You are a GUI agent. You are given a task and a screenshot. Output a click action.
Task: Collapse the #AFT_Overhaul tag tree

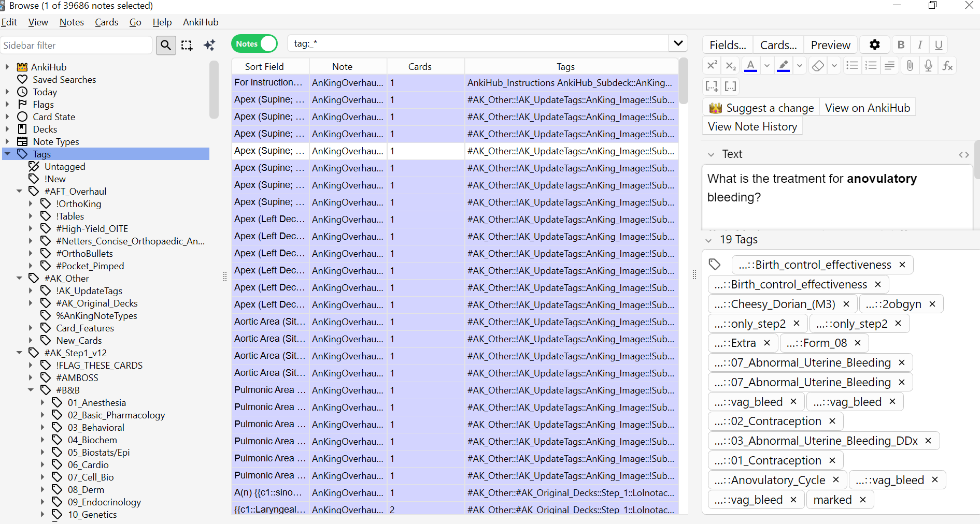click(20, 192)
